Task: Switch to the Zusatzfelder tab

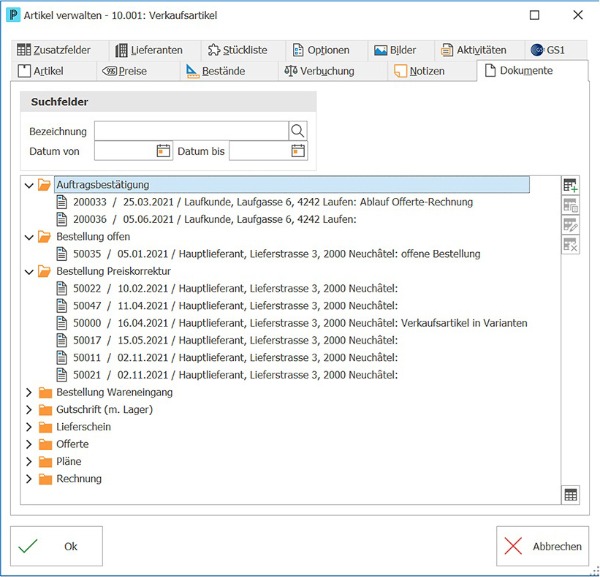Action: 59,50
